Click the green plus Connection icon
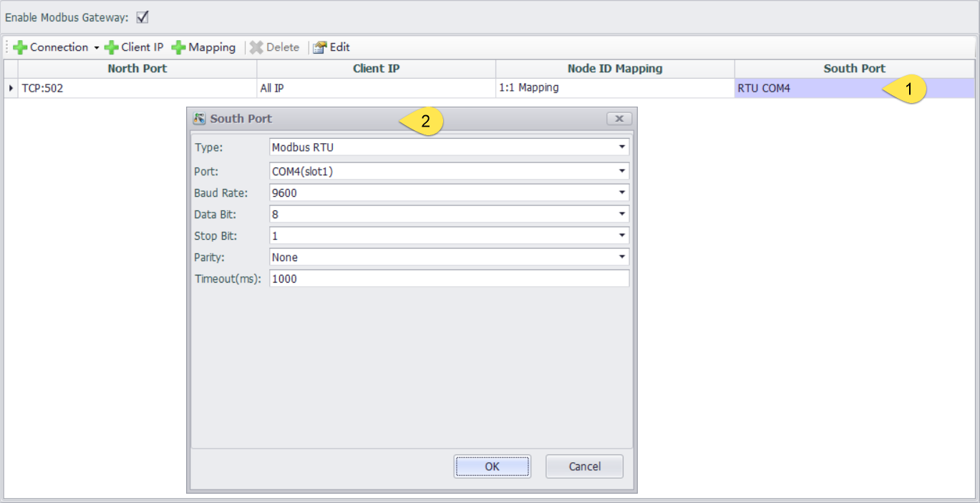This screenshot has height=503, width=980. coord(20,47)
